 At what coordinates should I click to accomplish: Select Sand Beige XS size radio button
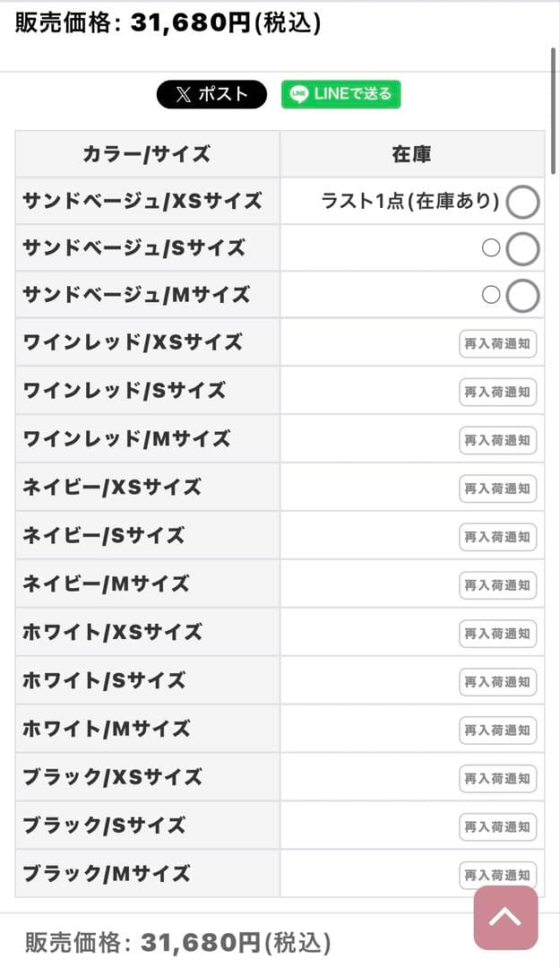point(522,203)
